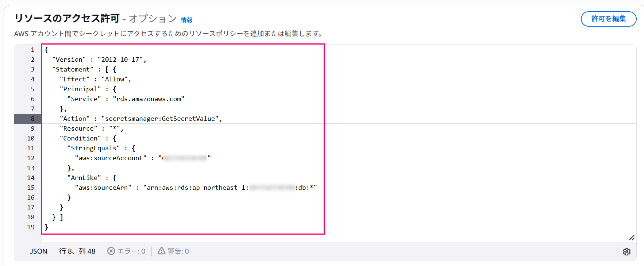This screenshot has height=266, width=644.
Task: Click the "Effect" key on line 4
Action: [x=75, y=79]
